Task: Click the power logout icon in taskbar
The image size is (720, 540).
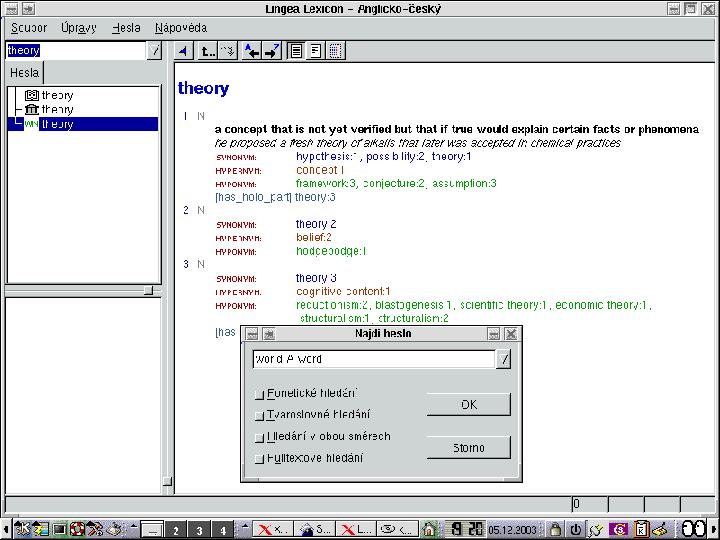Action: tap(575, 529)
